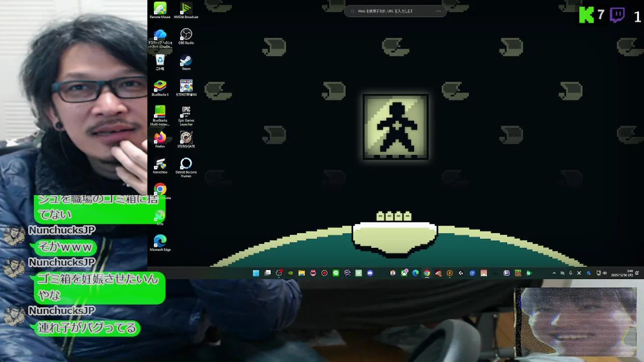This screenshot has width=644, height=362.
Task: Open LINE from the taskbar
Action: pyautogui.click(x=336, y=273)
